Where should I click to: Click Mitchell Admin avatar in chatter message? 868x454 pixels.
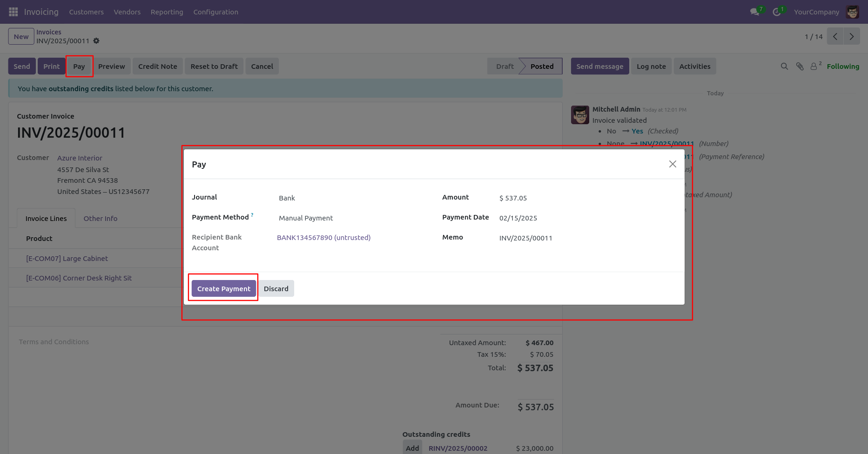pos(580,114)
